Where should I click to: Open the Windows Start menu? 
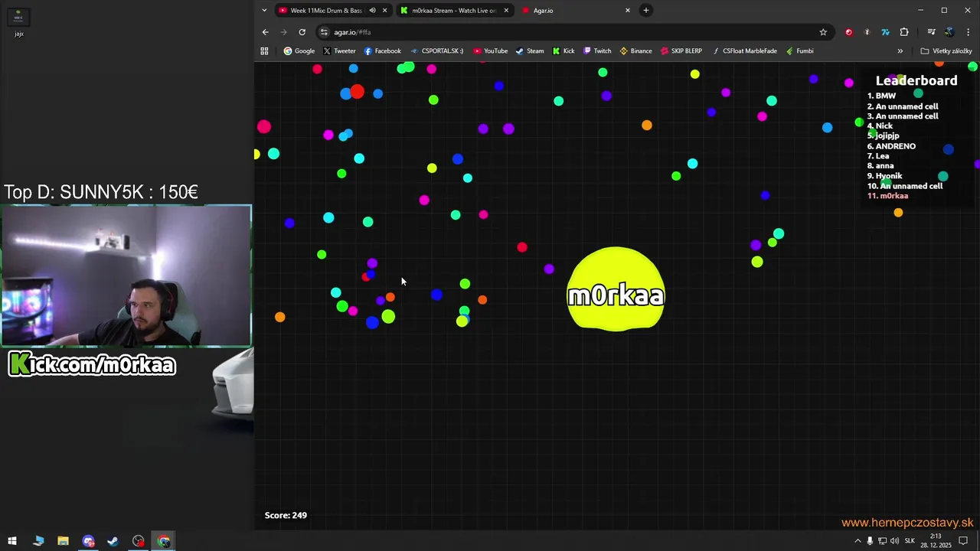pyautogui.click(x=12, y=541)
